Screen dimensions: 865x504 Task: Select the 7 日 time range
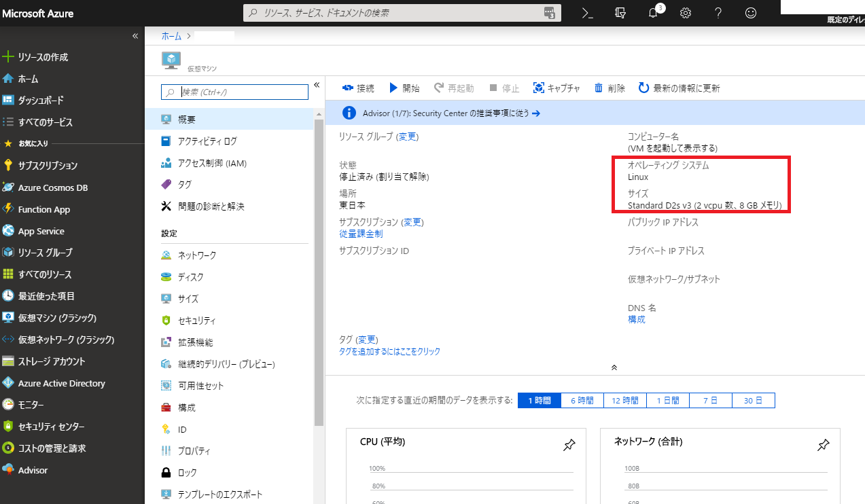[710, 401]
